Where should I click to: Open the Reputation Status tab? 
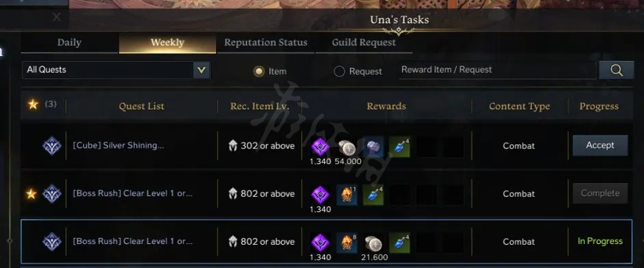(x=266, y=42)
